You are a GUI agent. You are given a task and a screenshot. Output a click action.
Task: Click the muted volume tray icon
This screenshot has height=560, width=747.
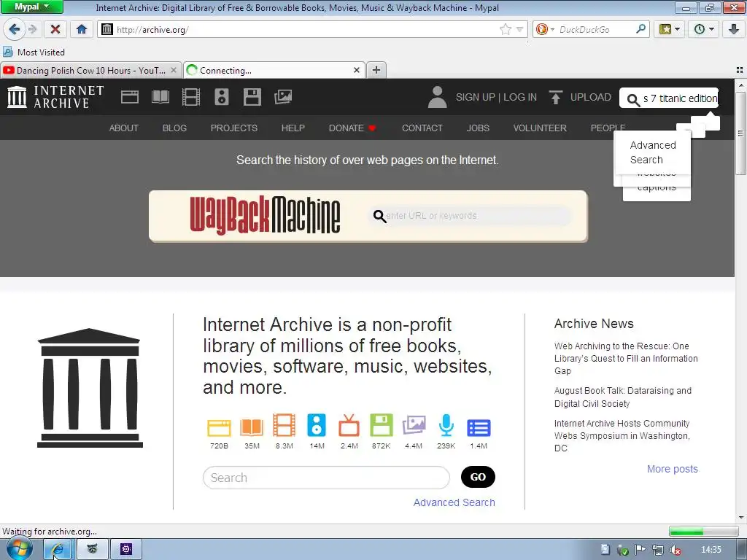tap(675, 550)
